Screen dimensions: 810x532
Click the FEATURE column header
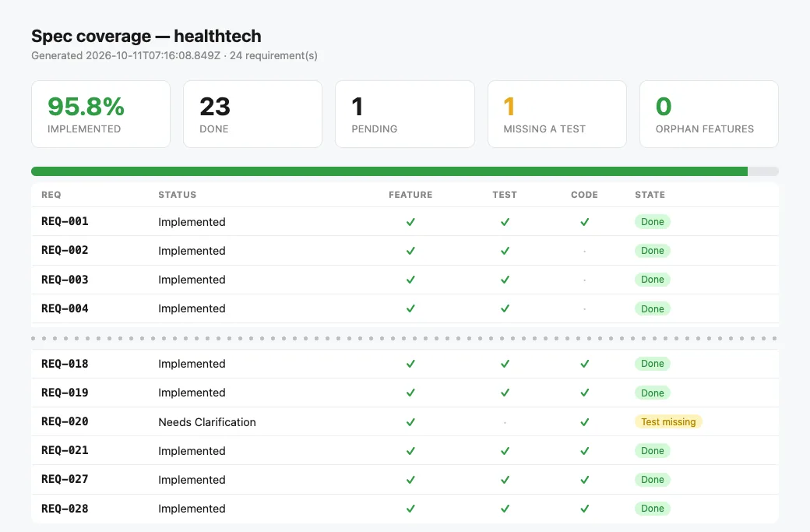point(410,195)
